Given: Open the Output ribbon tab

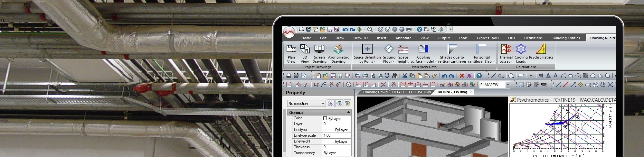Looking at the screenshot, I should coord(443,38).
